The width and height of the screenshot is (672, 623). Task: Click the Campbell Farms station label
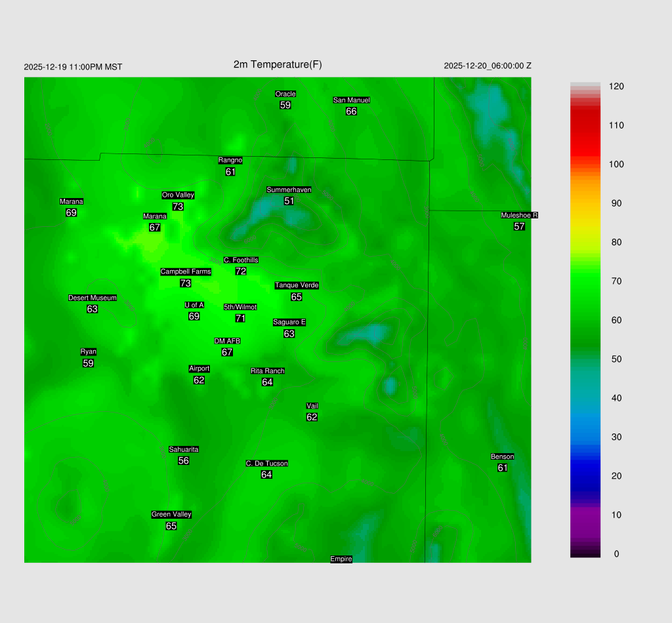coord(186,271)
